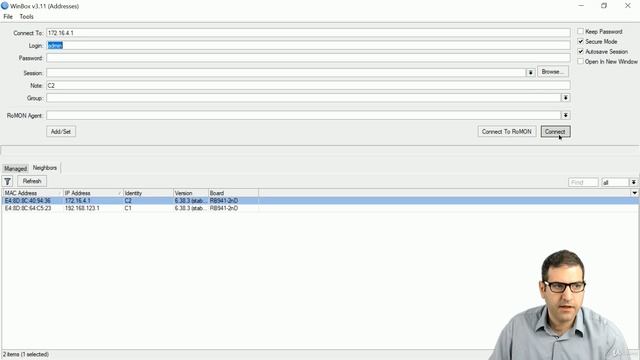Sort by Board column header
Image resolution: width=640 pixels, height=360 pixels.
pos(233,193)
